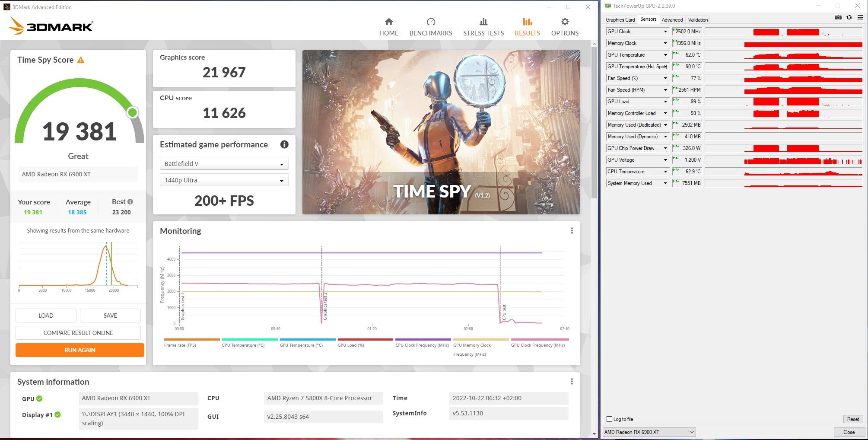Open the Battlefield V game dropdown
Screen dimensions: 868x440
tap(224, 164)
